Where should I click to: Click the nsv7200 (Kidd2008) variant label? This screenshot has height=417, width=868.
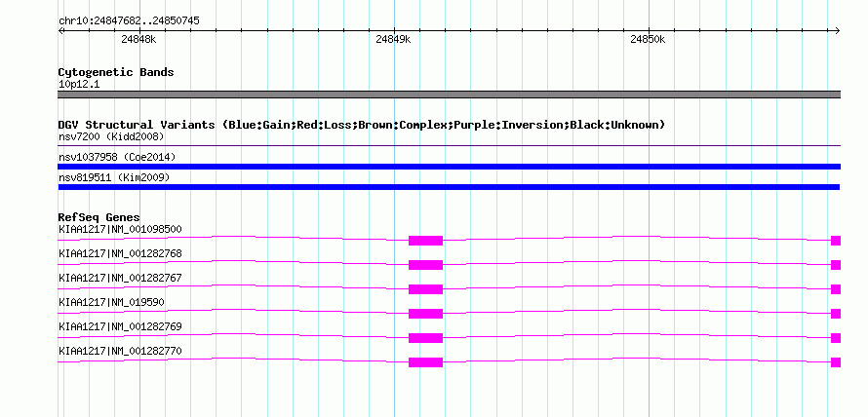(111, 136)
